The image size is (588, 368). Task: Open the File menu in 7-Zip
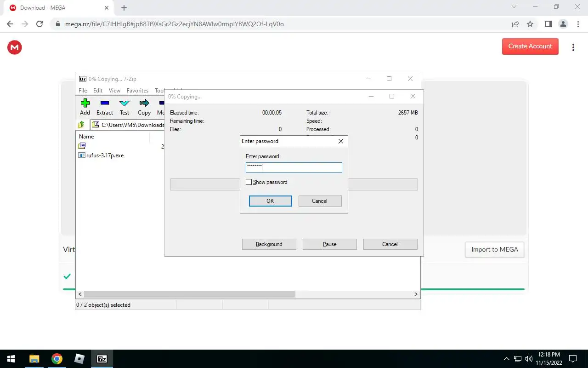(x=83, y=91)
